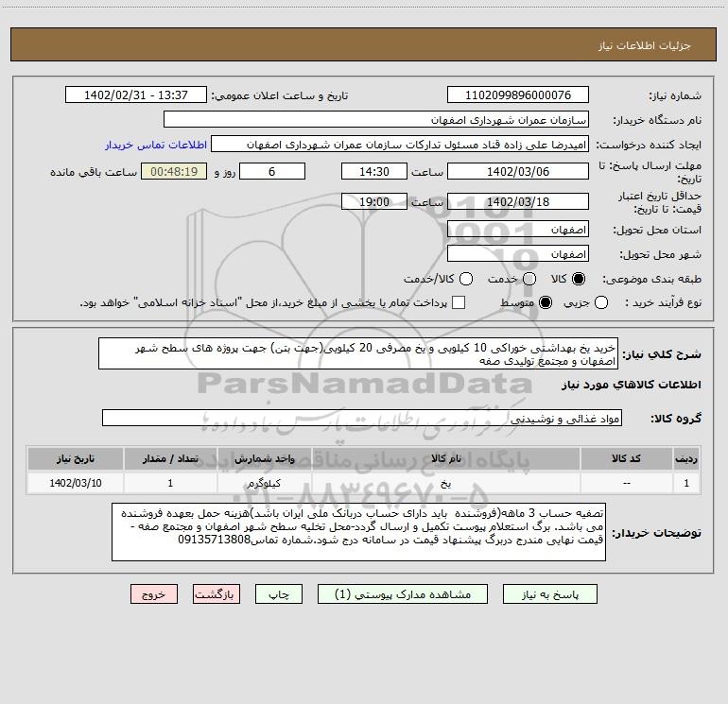Click the ردیف column header
Viewport: 728px width, 704px height.
pyautogui.click(x=686, y=458)
